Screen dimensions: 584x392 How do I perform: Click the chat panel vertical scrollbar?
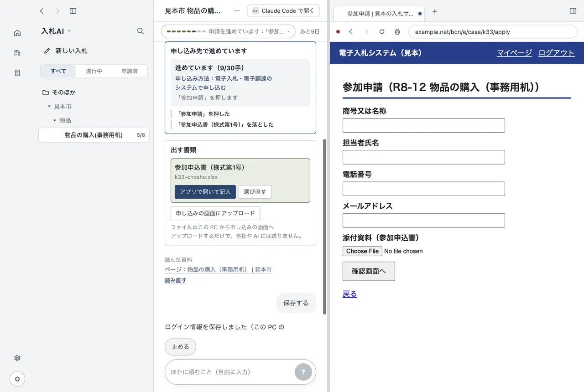[x=324, y=227]
